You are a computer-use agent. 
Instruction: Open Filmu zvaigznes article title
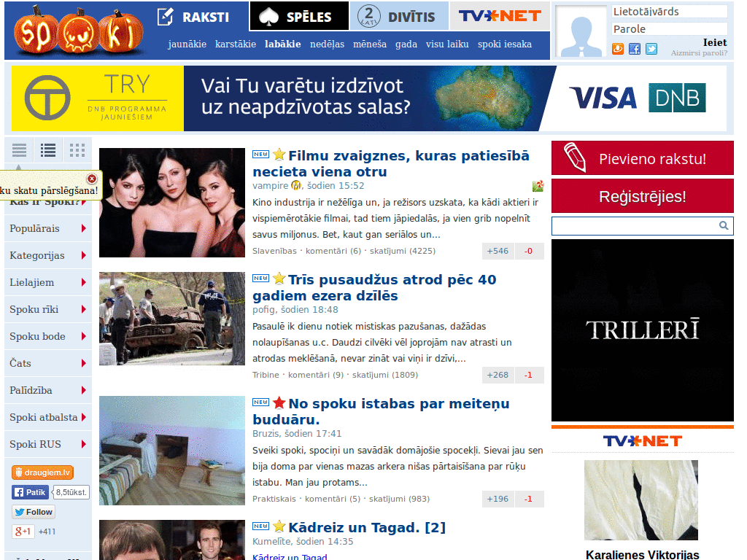(391, 163)
